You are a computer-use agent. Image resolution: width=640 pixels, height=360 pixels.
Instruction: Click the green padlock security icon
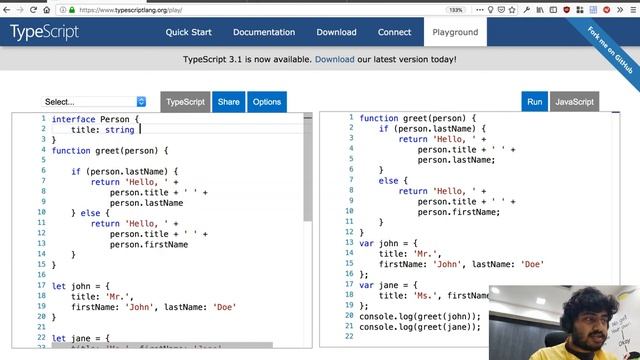point(72,10)
